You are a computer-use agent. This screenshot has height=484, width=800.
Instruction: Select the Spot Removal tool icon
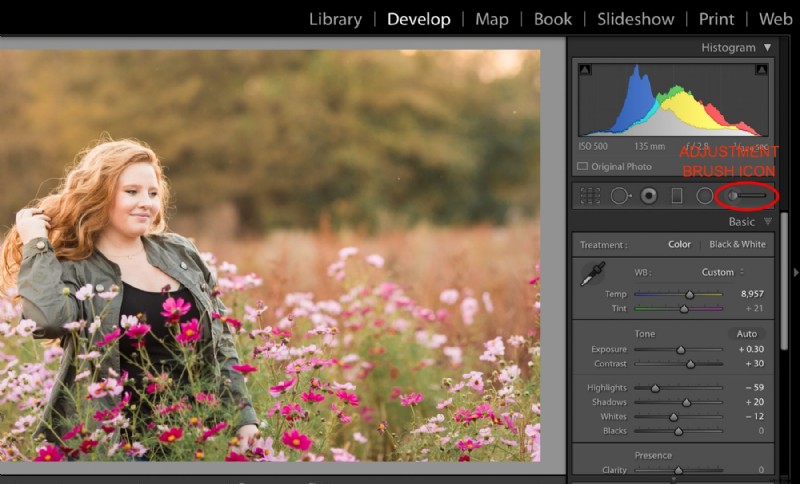[620, 196]
